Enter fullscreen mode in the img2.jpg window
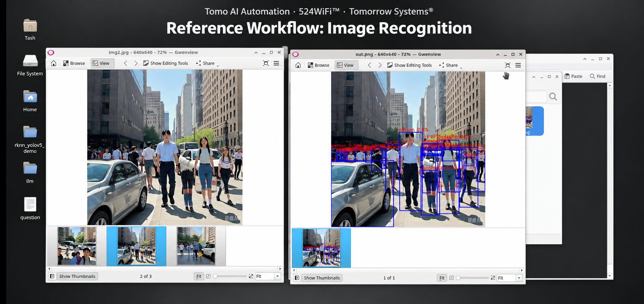 (x=266, y=63)
